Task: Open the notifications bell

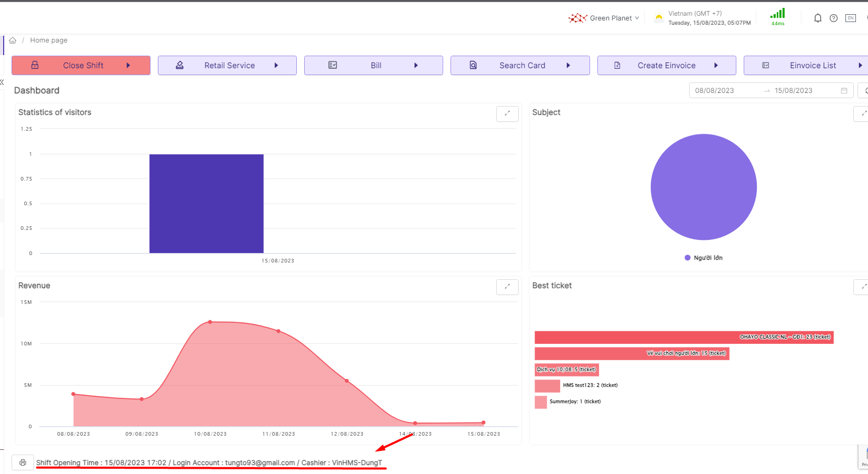Action: 817,18
